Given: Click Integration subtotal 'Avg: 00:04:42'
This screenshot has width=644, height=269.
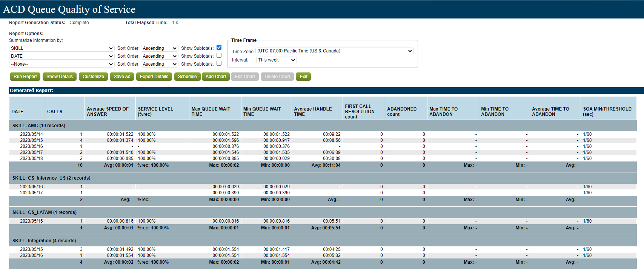Looking at the screenshot, I should [x=326, y=262].
